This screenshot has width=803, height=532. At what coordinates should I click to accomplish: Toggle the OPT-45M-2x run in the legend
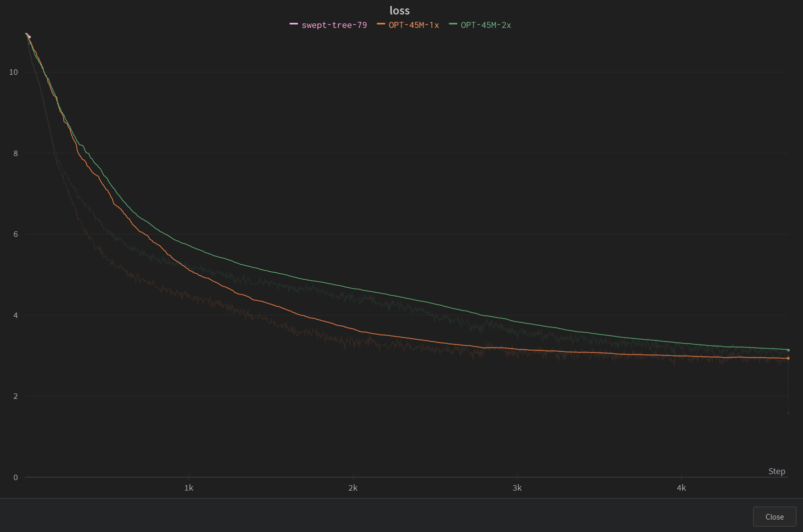pos(485,24)
